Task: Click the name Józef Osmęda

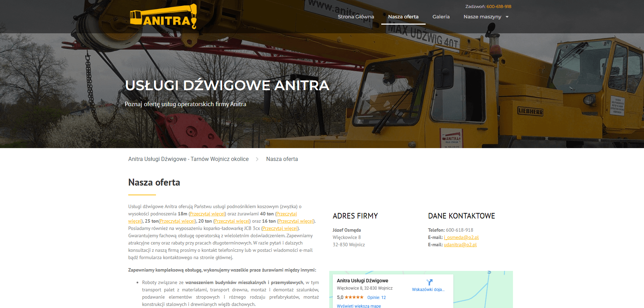Action: (347, 230)
